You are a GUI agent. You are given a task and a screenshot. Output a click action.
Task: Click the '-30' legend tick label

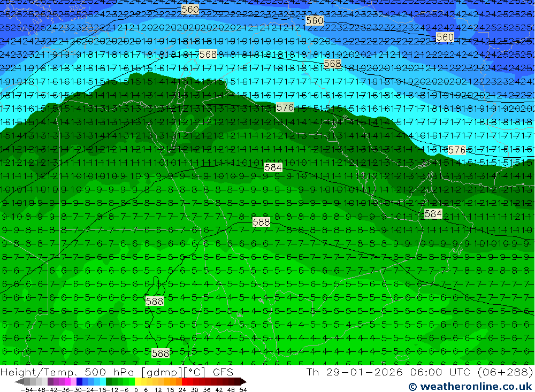(77, 390)
